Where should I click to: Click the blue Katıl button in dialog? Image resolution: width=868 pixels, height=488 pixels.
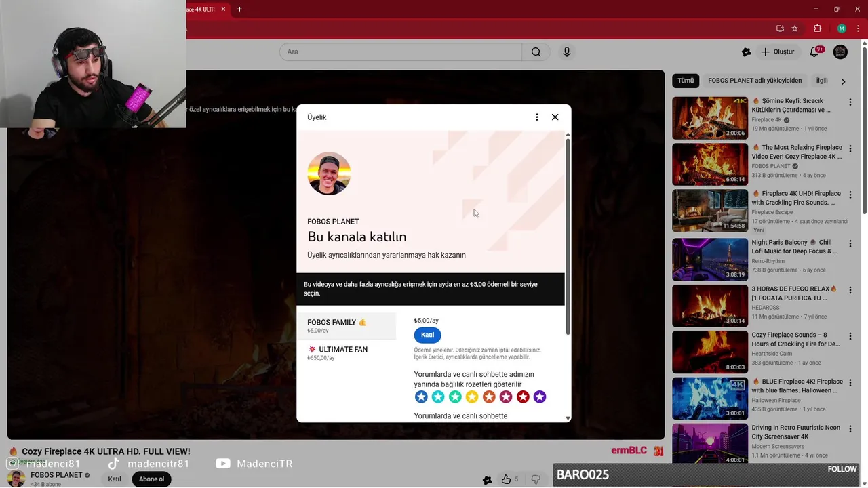click(x=427, y=335)
